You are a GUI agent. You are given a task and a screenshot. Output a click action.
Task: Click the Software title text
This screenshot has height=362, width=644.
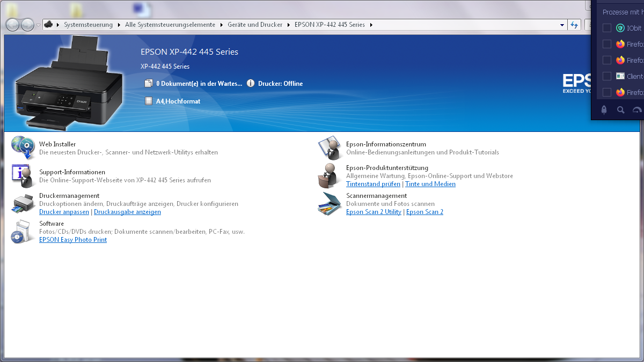(x=52, y=224)
